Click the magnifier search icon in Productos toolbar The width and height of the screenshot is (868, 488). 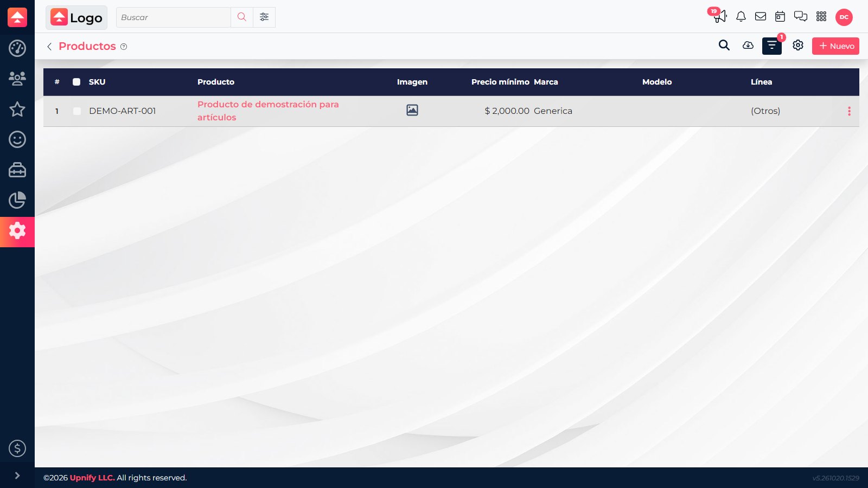(x=724, y=46)
